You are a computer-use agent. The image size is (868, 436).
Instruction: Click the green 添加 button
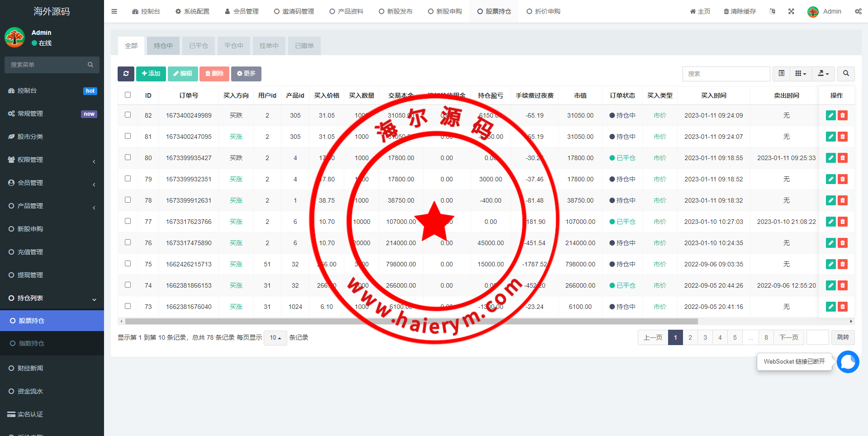[151, 74]
